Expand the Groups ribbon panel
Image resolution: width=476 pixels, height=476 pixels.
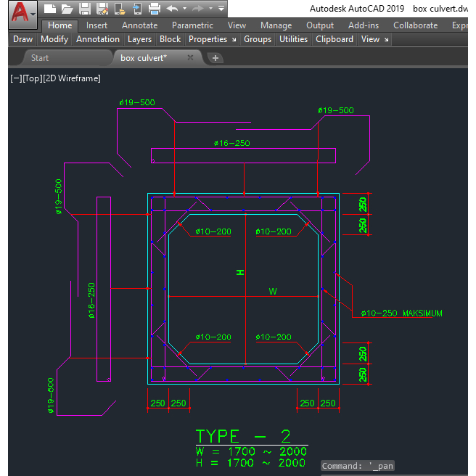click(x=258, y=39)
